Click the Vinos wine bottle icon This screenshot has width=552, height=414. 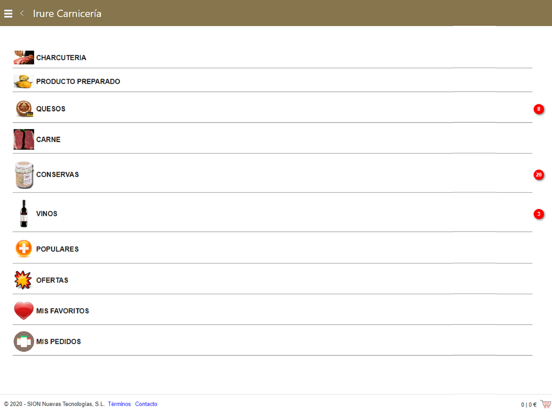[24, 214]
